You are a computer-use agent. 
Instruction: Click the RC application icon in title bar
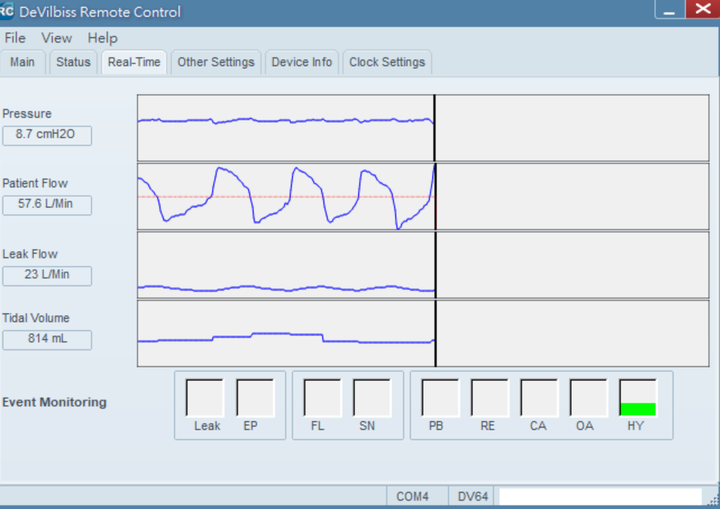point(6,11)
